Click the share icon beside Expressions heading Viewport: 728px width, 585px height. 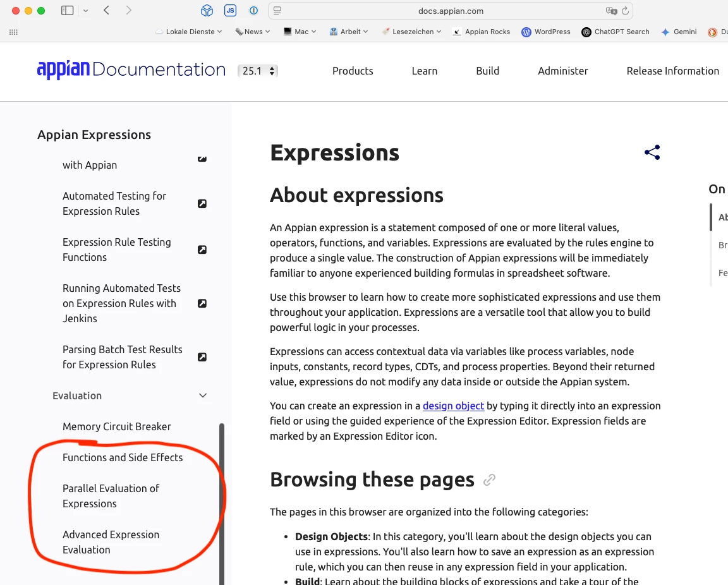coord(652,152)
